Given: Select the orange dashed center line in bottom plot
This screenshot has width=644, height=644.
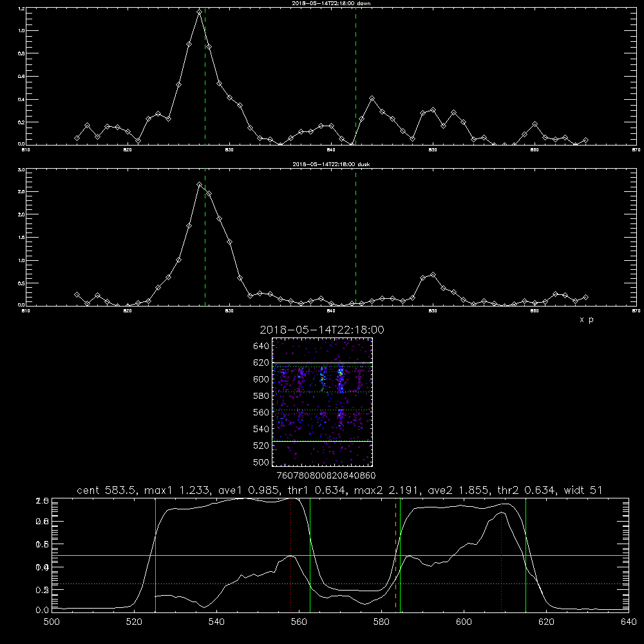Looking at the screenshot, I should (x=396, y=554).
